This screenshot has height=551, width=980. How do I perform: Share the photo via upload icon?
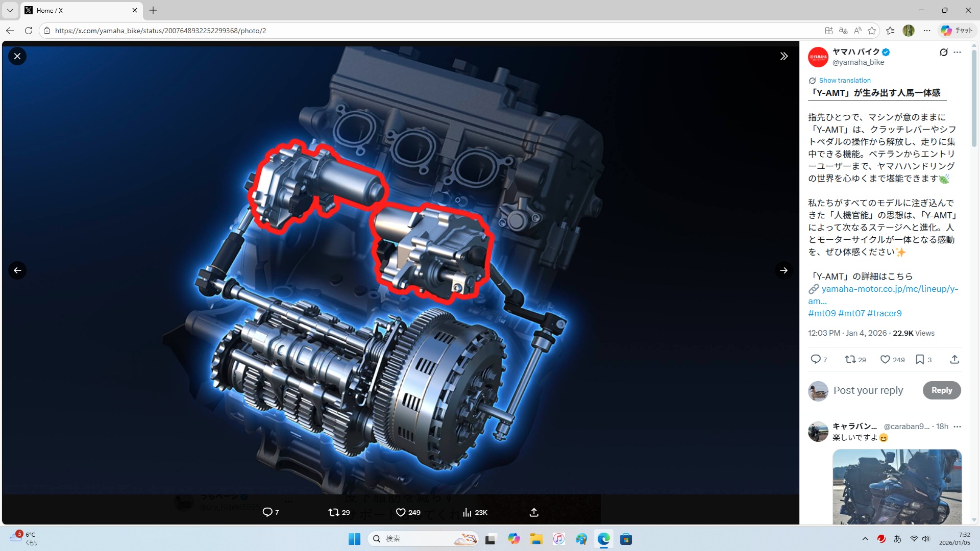tap(534, 512)
